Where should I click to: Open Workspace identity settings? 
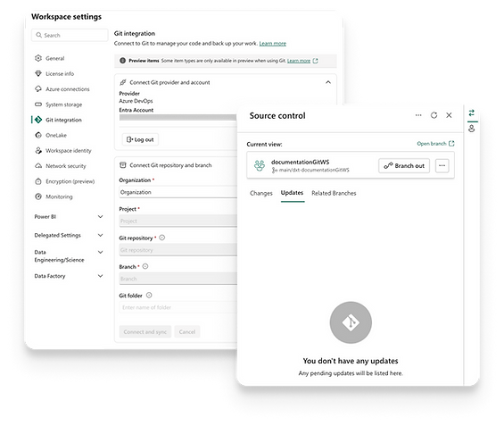(x=68, y=151)
